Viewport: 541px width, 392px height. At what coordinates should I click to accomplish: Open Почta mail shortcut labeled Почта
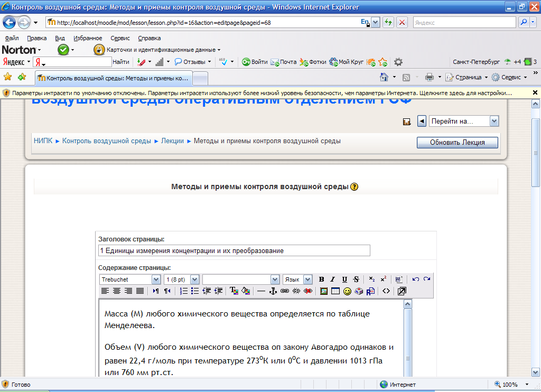click(x=284, y=62)
